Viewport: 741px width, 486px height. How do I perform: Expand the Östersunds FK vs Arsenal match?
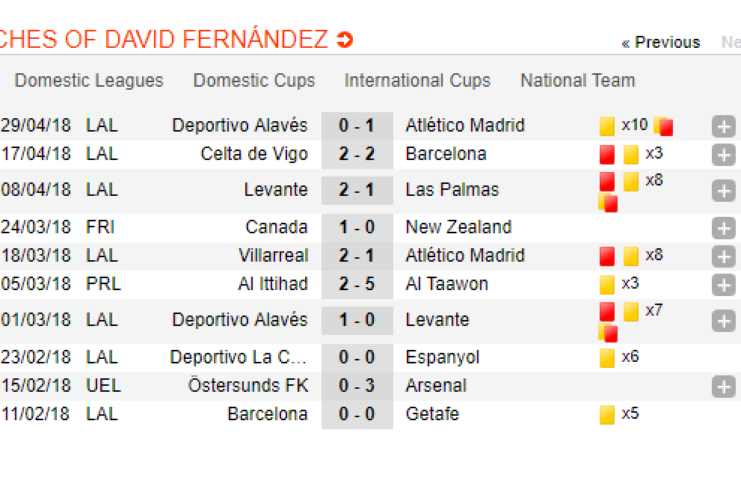click(x=724, y=387)
